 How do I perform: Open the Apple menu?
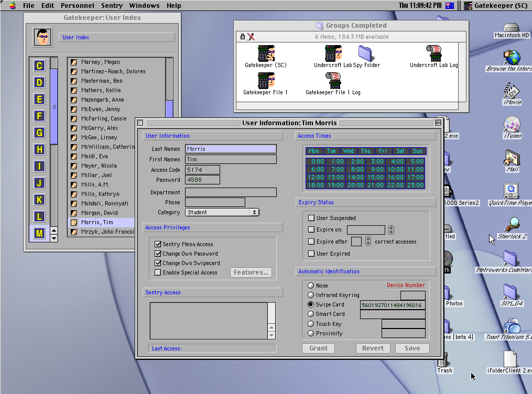(x=12, y=5)
